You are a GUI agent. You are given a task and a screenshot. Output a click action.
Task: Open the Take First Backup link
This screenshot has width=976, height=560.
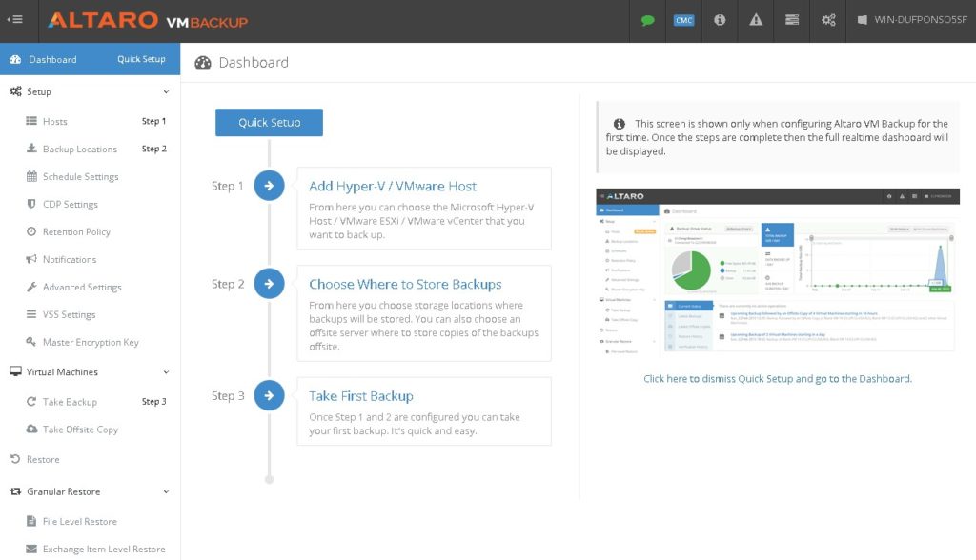361,396
